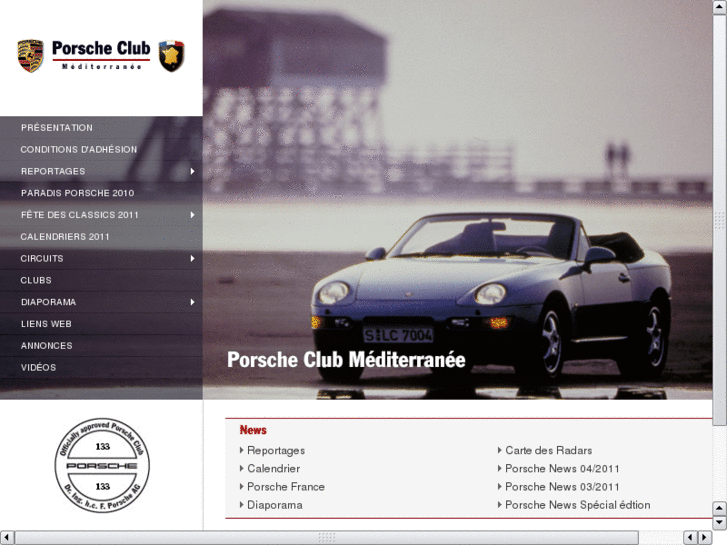Click vertical scrollbar down arrow at bottom
The image size is (727, 545).
click(x=719, y=523)
